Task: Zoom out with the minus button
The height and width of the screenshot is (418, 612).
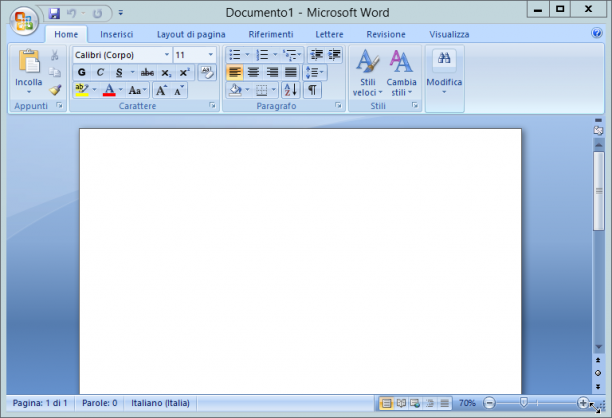Action: point(489,403)
